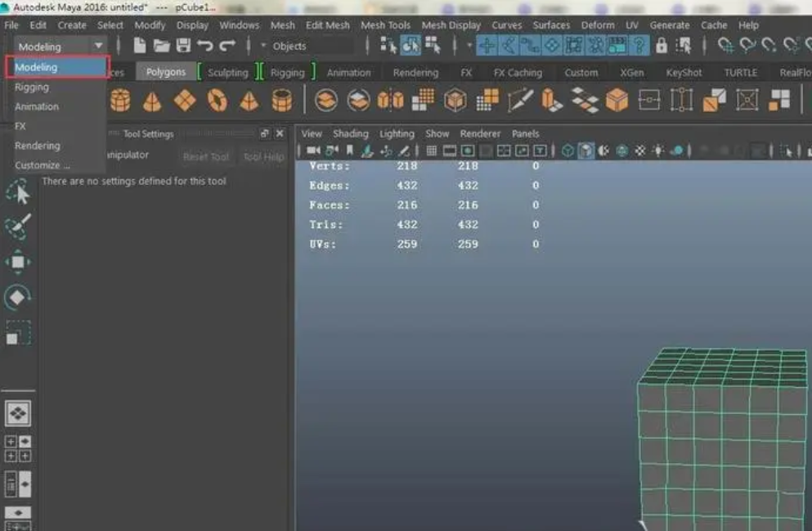Activate the Scale tool in toolbox
The image size is (812, 531).
18,332
